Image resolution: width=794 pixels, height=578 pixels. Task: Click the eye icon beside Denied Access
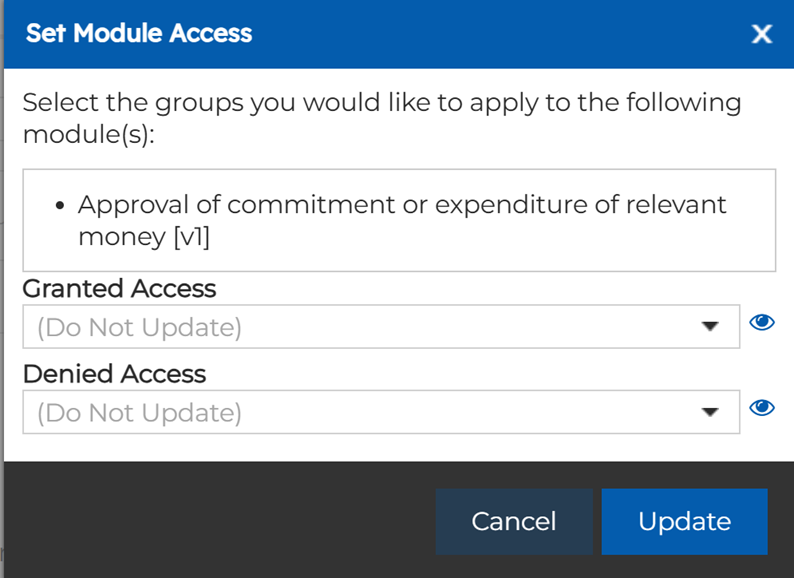click(x=762, y=407)
